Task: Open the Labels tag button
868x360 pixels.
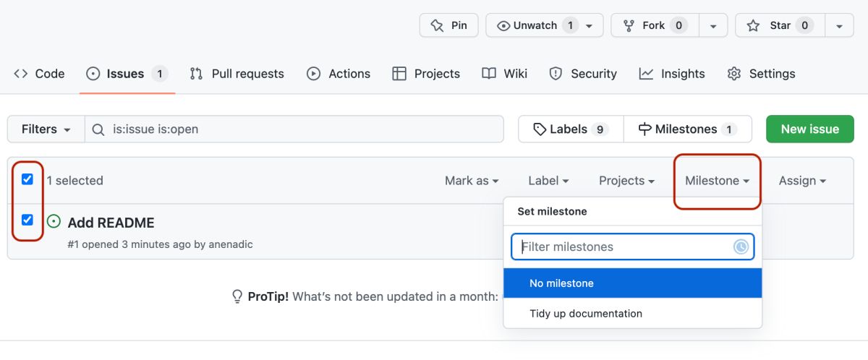Action: 570,129
